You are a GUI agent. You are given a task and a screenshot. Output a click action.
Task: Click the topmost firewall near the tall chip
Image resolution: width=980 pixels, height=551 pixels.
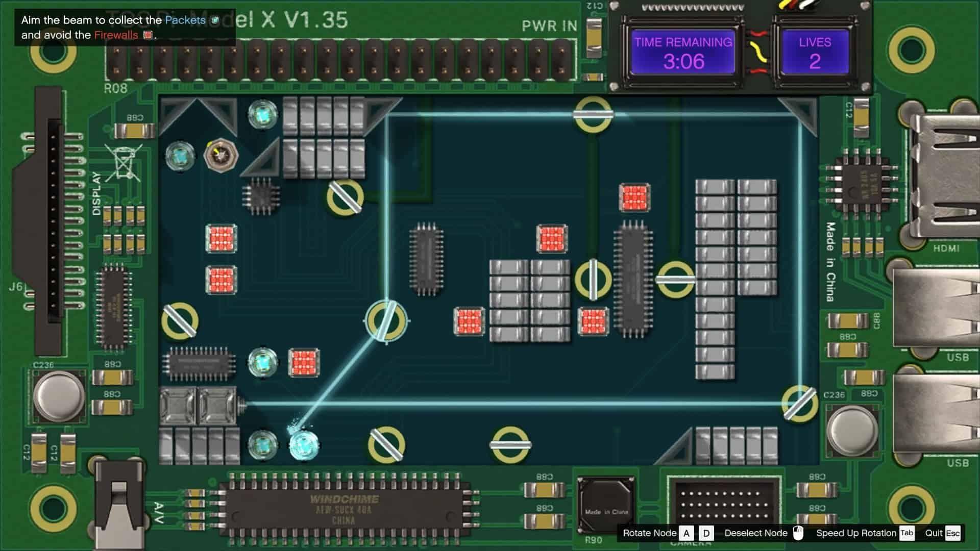point(634,197)
